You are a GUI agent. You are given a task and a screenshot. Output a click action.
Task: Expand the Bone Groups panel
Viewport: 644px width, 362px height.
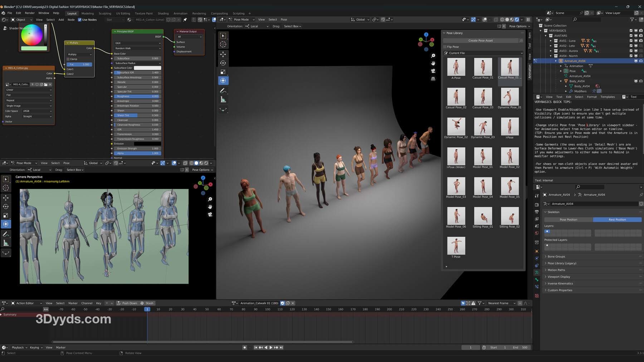point(556,256)
